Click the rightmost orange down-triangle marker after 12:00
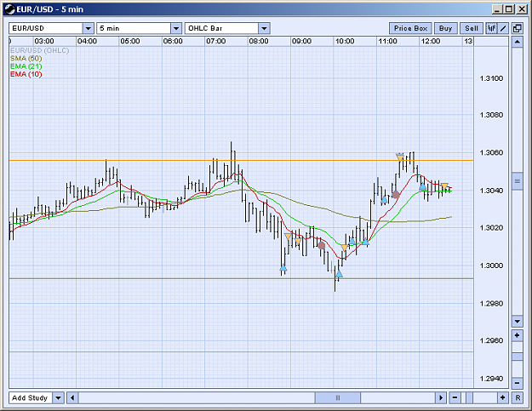Viewport: 532px width, 411px height. [444, 186]
